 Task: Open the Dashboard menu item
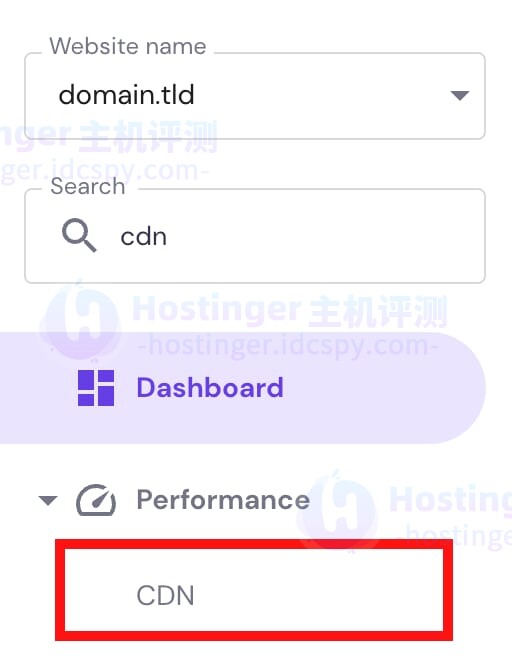(243, 388)
